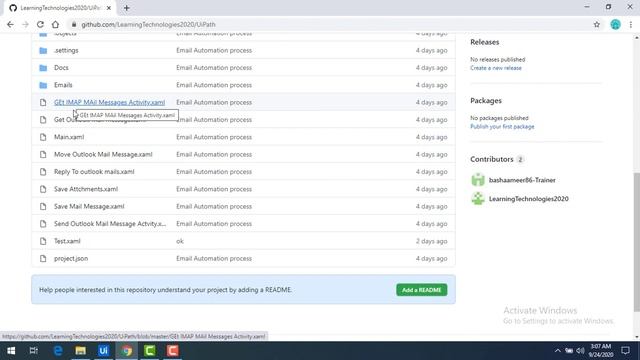The width and height of the screenshot is (640, 360).
Task: Open Save Attchments.xaml file
Action: click(x=86, y=189)
